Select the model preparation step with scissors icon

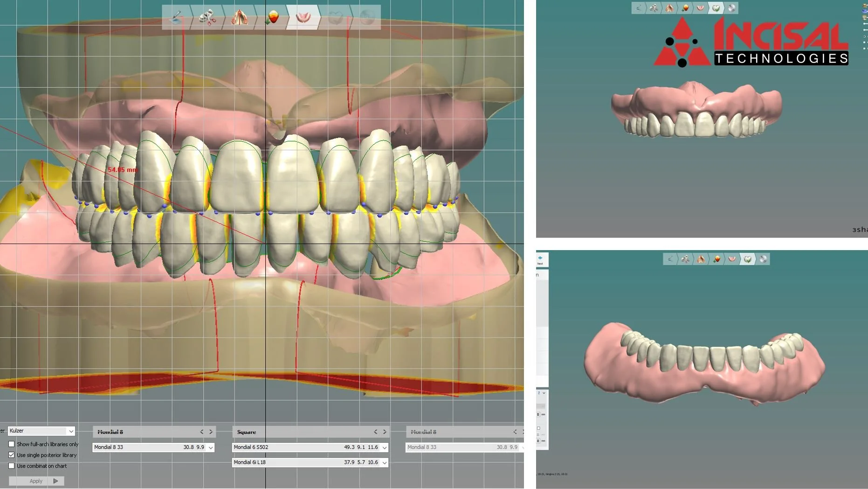click(207, 19)
